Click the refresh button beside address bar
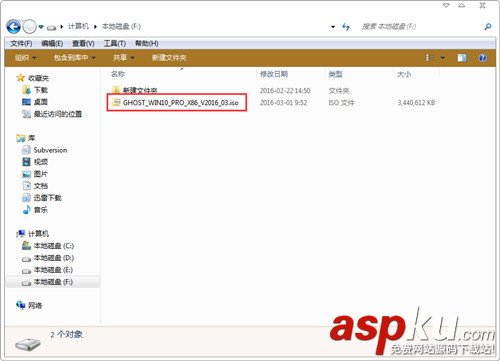The image size is (500, 361). pos(346,27)
